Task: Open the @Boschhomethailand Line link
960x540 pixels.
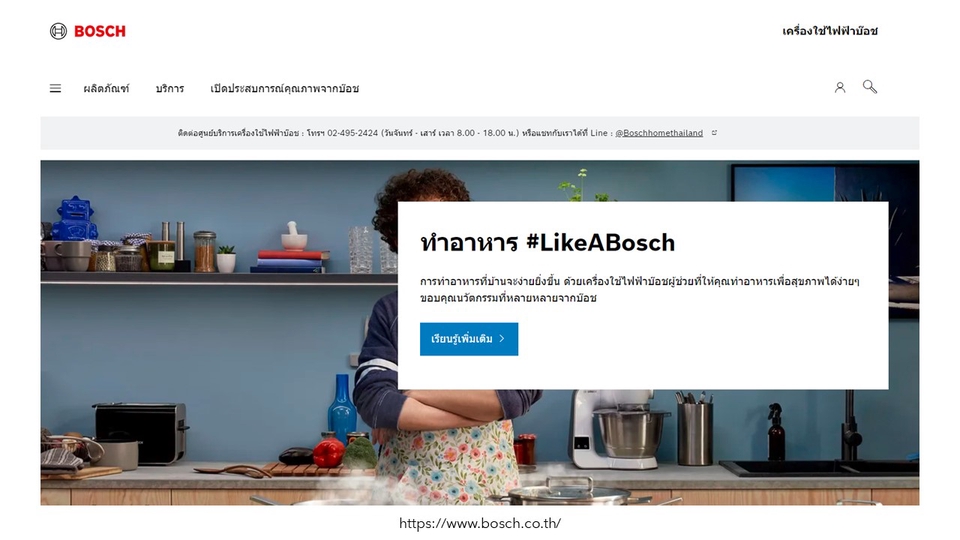Action: pyautogui.click(x=659, y=133)
